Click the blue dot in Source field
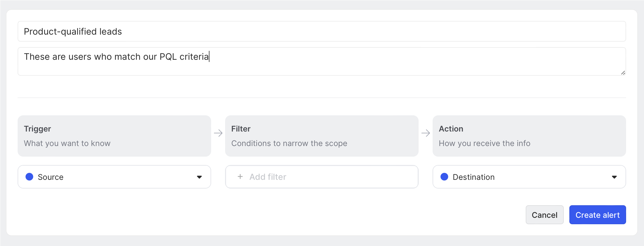The image size is (644, 246). (29, 177)
